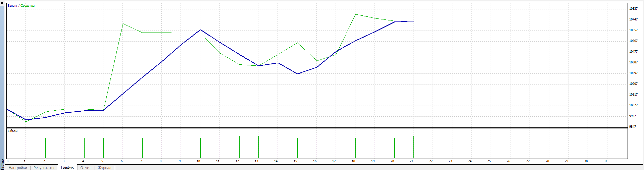The height and width of the screenshot is (170, 644).
Task: Select the График tab
Action: [x=67, y=167]
